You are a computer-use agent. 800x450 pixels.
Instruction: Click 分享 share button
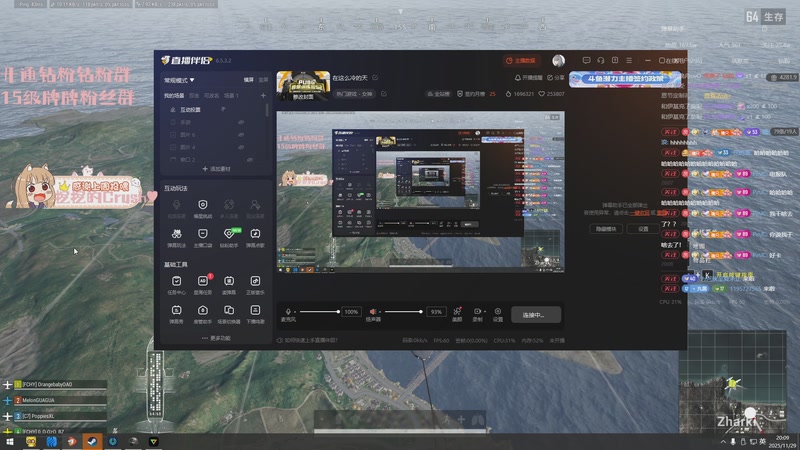556,78
